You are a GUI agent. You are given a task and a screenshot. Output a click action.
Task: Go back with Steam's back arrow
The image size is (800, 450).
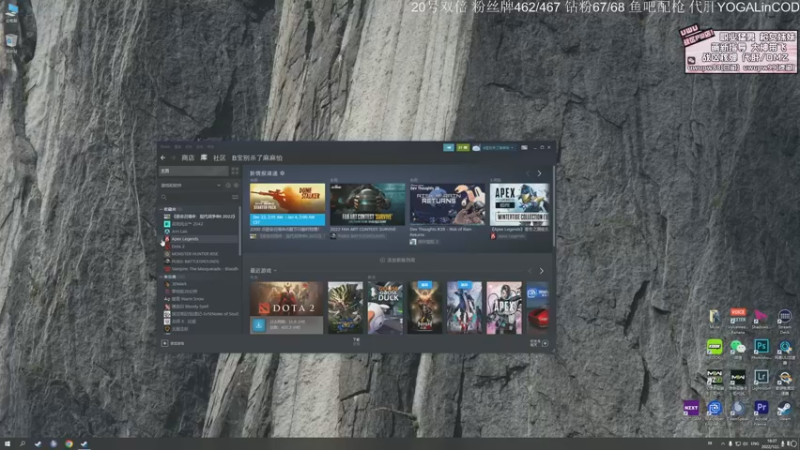pyautogui.click(x=163, y=158)
